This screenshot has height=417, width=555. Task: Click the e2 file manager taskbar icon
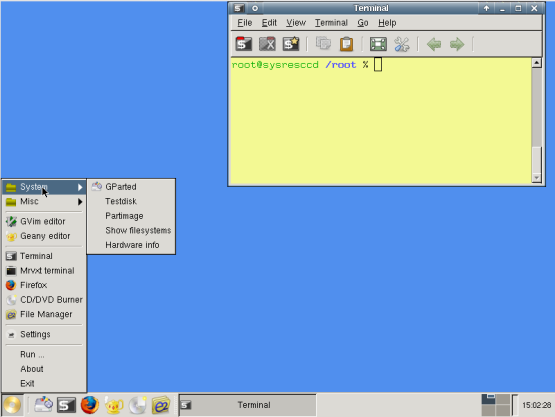point(161,405)
